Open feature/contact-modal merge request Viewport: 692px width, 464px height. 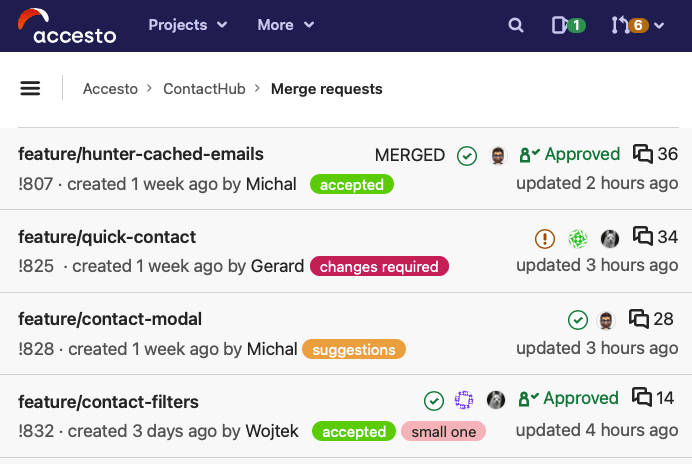(110, 319)
